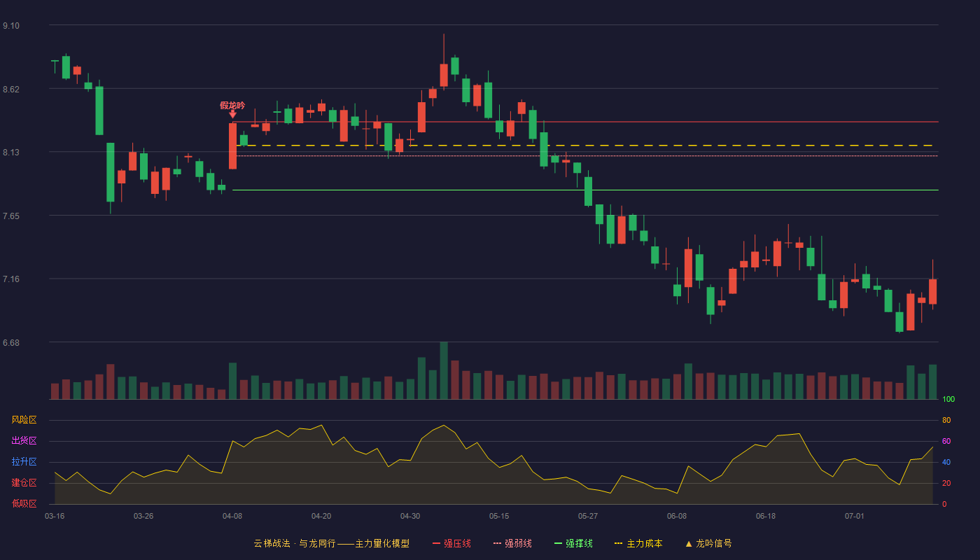
Task: Click the 6.68 price axis label
Action: (x=11, y=343)
